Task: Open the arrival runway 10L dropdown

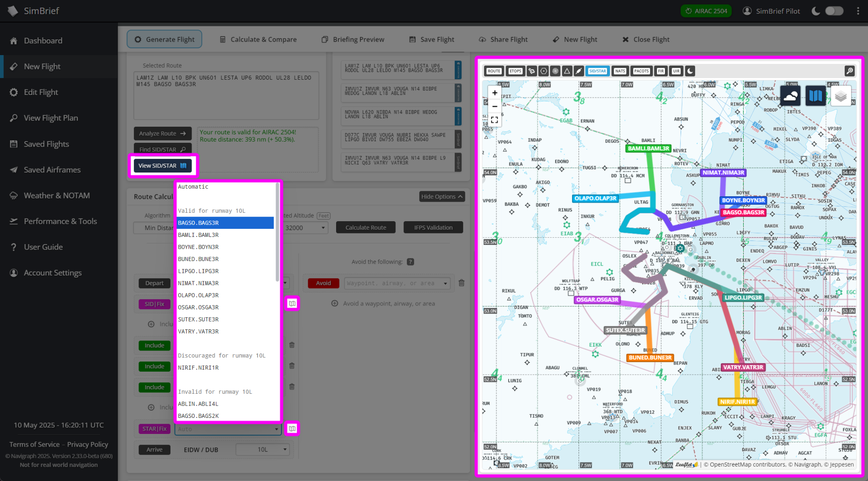Action: [262, 449]
